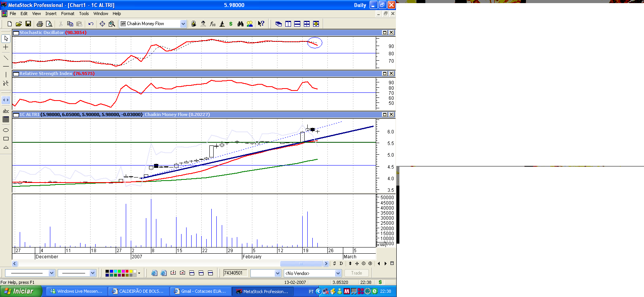Screen dimensions: 644x297
Task: Pick the Crosshairs tool in left toolbar
Action: 6,47
